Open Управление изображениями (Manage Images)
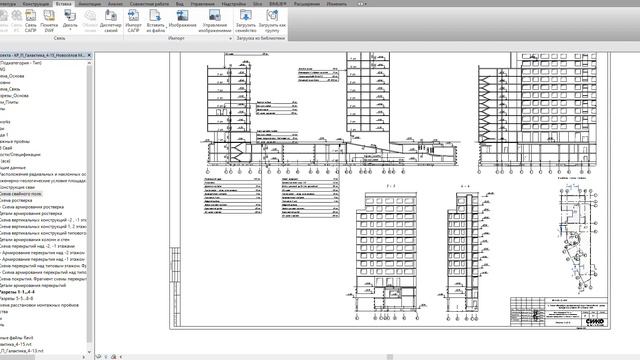640x360 pixels. 215,20
